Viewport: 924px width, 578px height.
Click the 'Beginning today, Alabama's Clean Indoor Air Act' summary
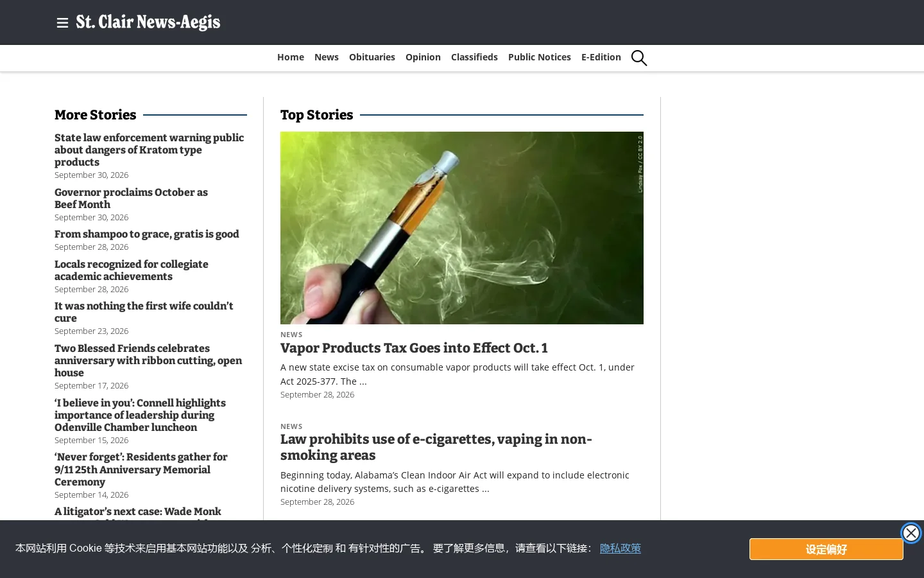pyautogui.click(x=455, y=482)
